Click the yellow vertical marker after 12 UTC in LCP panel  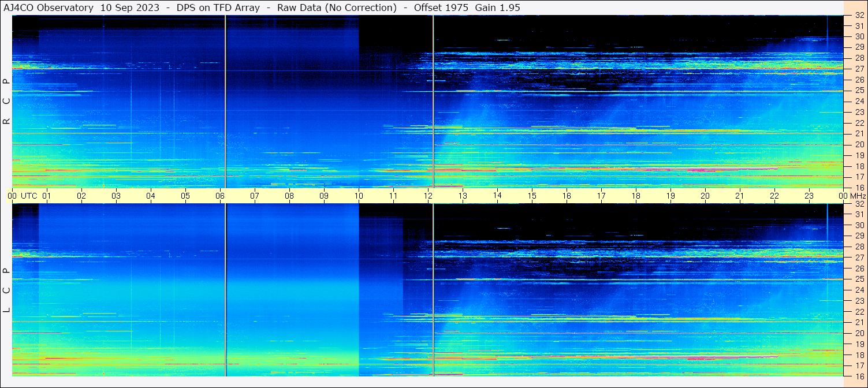click(x=433, y=290)
